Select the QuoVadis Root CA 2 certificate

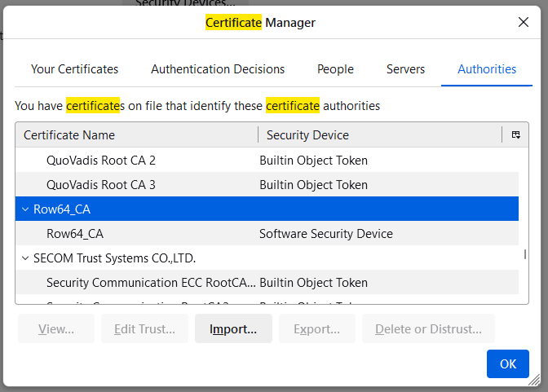point(101,161)
